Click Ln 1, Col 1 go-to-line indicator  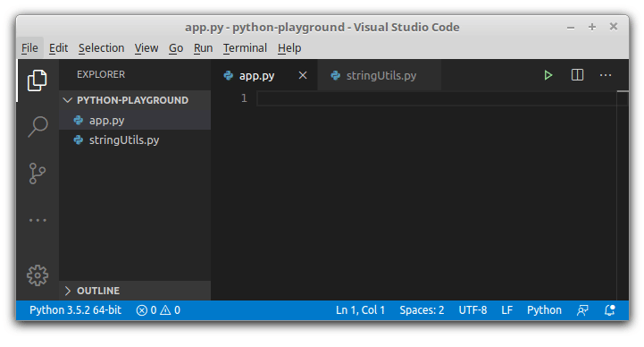coord(360,310)
